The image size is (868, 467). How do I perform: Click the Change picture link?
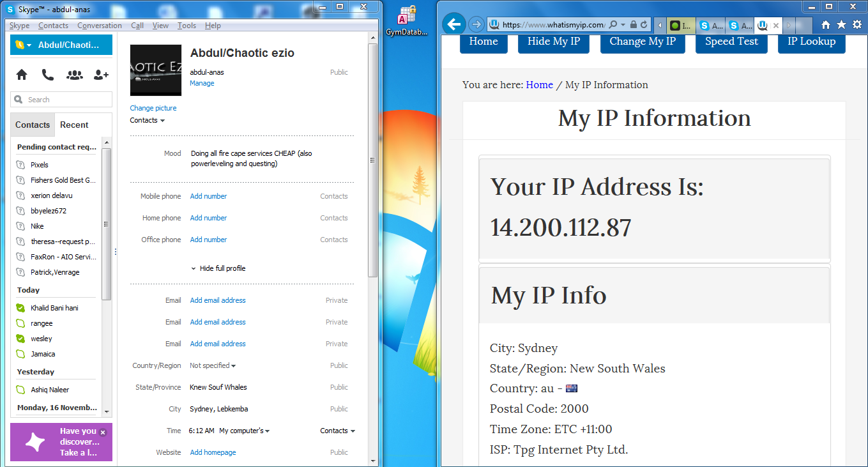point(153,108)
